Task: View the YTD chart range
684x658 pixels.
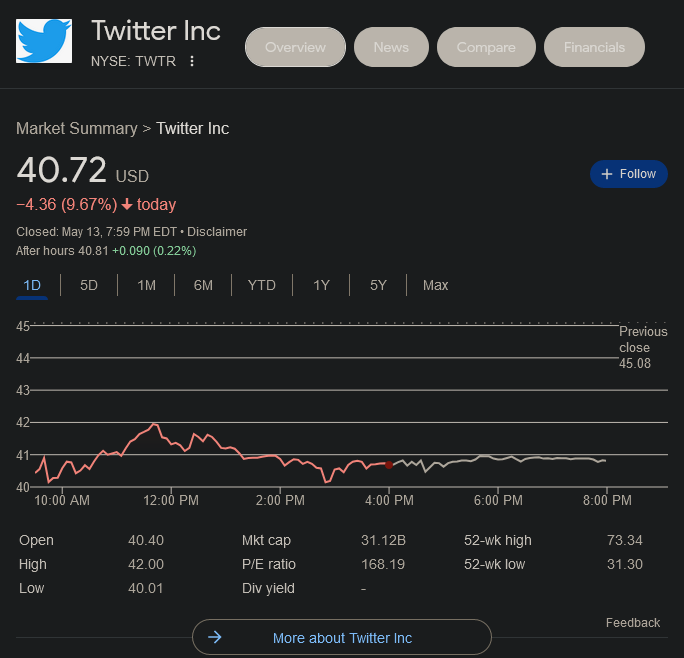Action: click(261, 285)
